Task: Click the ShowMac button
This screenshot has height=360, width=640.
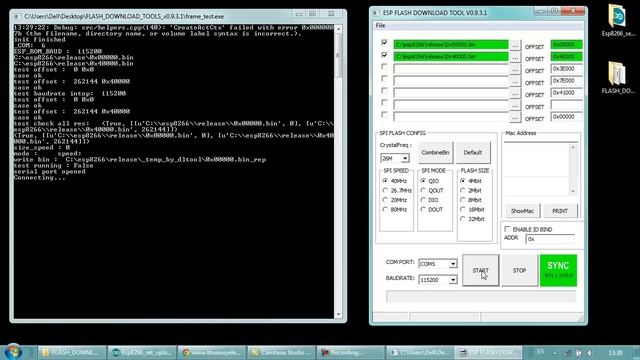Action: (x=522, y=211)
